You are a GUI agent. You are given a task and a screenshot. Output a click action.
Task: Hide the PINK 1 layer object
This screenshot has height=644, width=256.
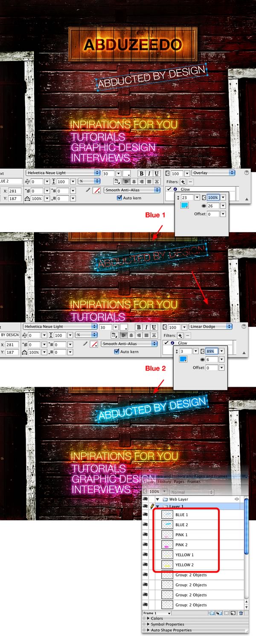coord(145,535)
